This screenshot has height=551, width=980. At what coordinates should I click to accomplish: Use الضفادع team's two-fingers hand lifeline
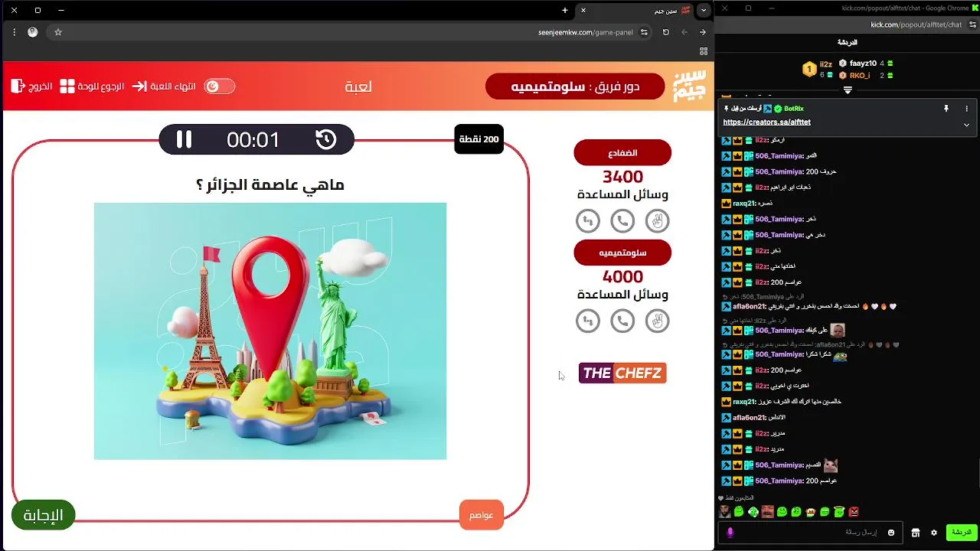click(657, 221)
